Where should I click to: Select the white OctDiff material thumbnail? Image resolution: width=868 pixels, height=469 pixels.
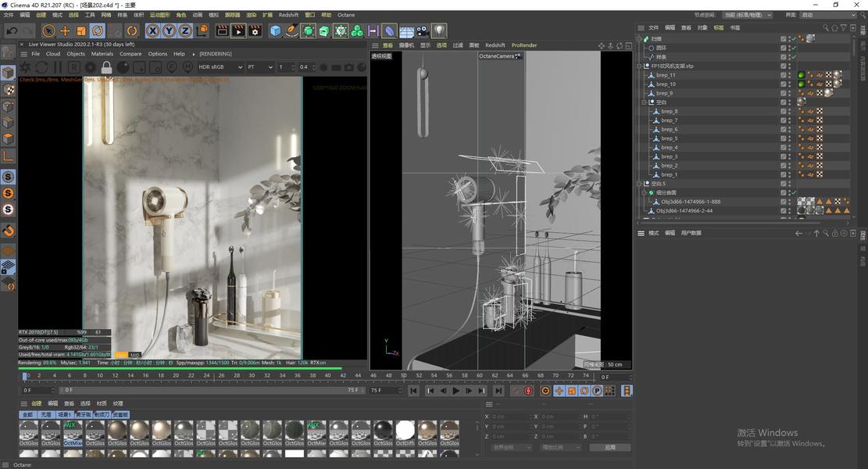[x=405, y=430]
